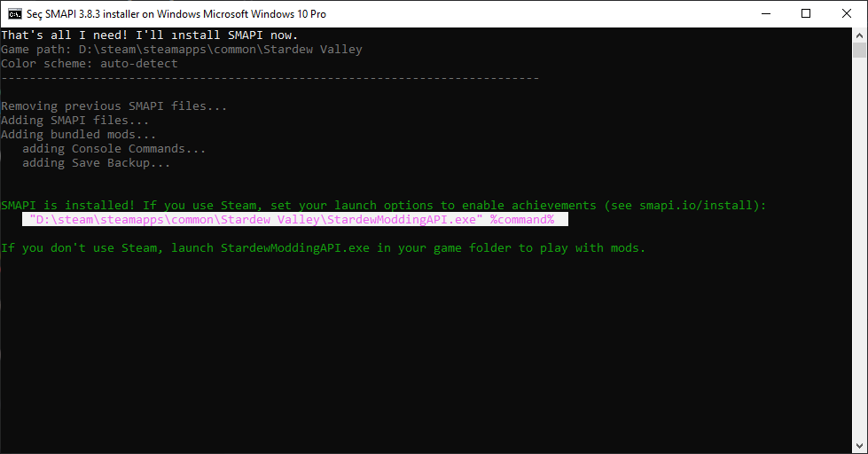Click the vertical scrollbar thumb

(859, 51)
